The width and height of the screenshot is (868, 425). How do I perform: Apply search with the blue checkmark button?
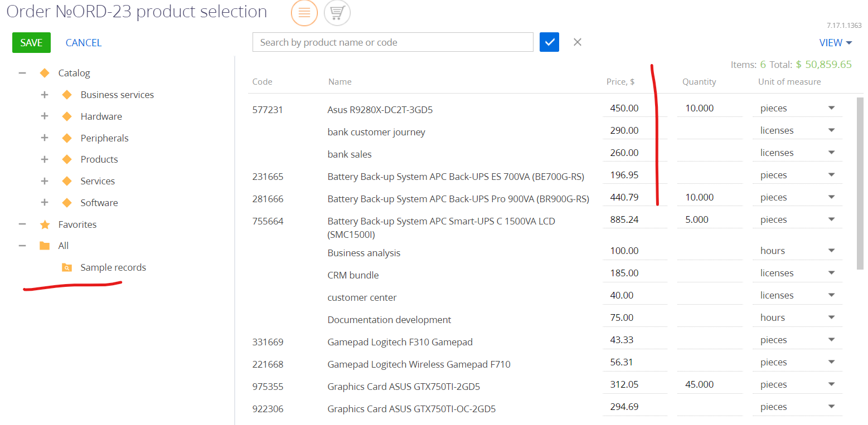pos(549,42)
